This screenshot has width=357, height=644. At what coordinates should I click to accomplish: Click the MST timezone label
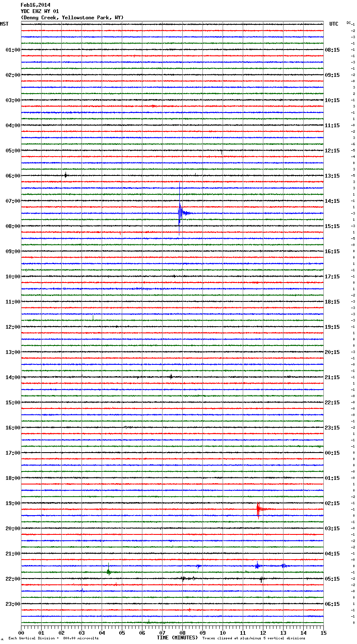coord(4,24)
